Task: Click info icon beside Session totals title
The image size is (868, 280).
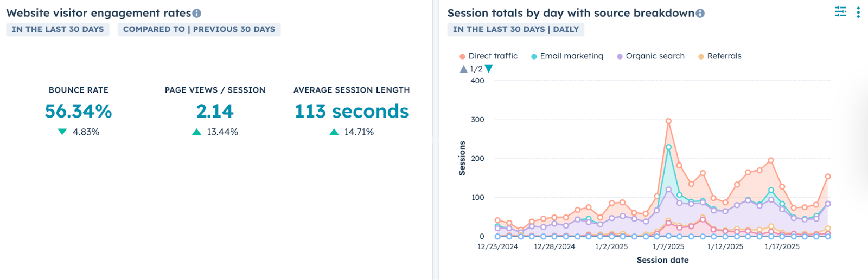Action: point(700,14)
